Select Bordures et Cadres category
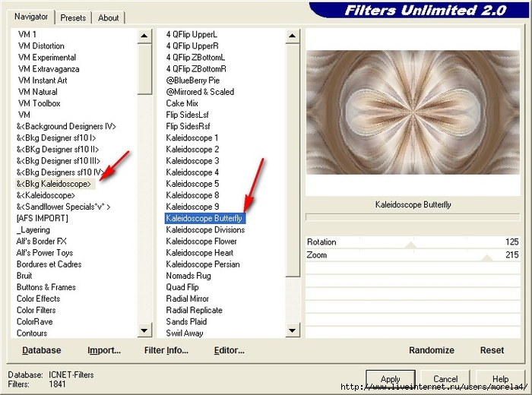This screenshot has width=532, height=395. (49, 264)
